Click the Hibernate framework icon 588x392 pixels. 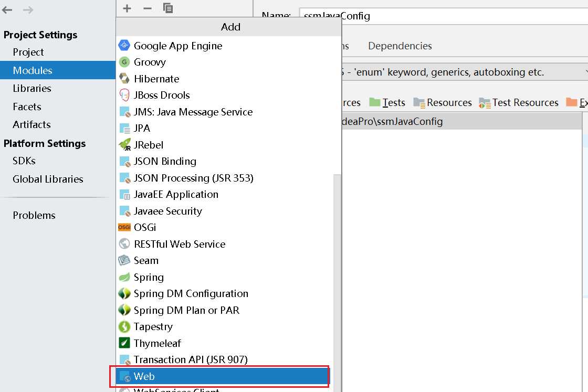tap(124, 78)
